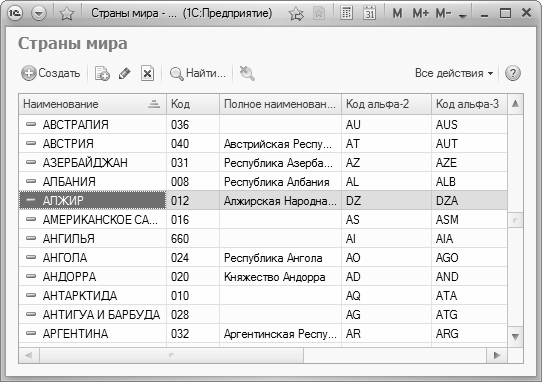
Task: Select the АВСТРАЛИЯ row
Action: point(263,124)
